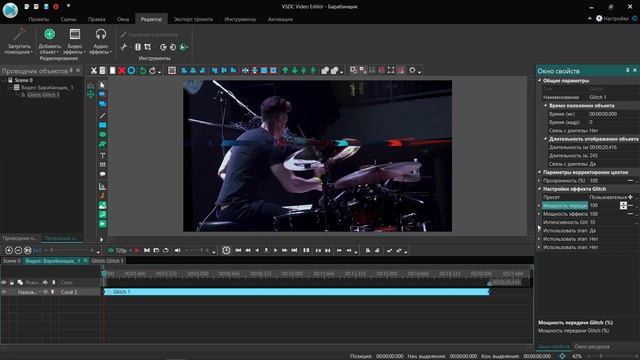Open the Экспорт проекта ribbon tab
The image size is (640, 360).
193,19
